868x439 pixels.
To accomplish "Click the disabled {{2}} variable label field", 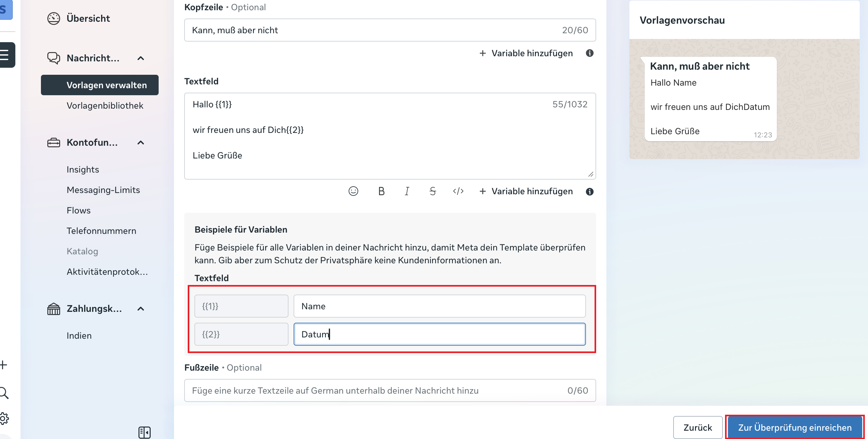I will (x=241, y=334).
